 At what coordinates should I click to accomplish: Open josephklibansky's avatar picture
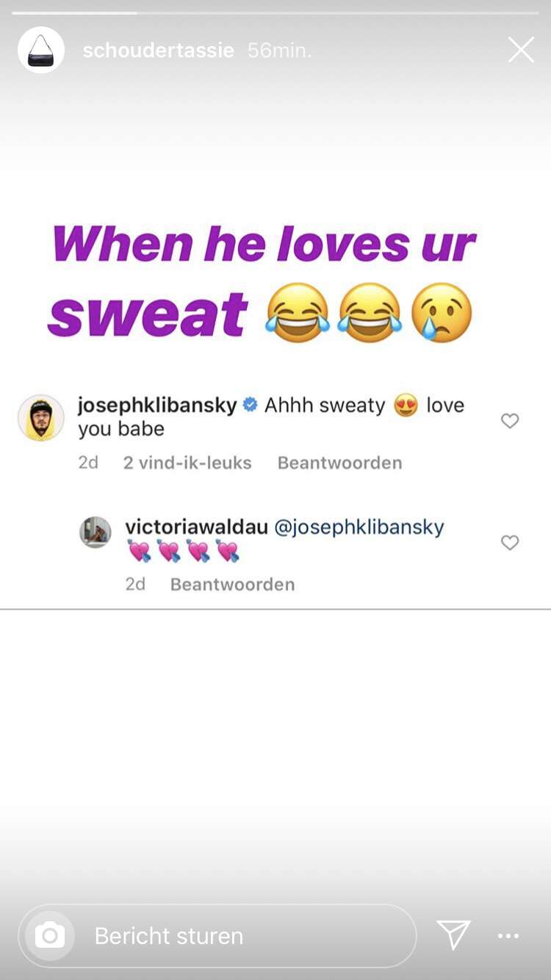(x=41, y=417)
